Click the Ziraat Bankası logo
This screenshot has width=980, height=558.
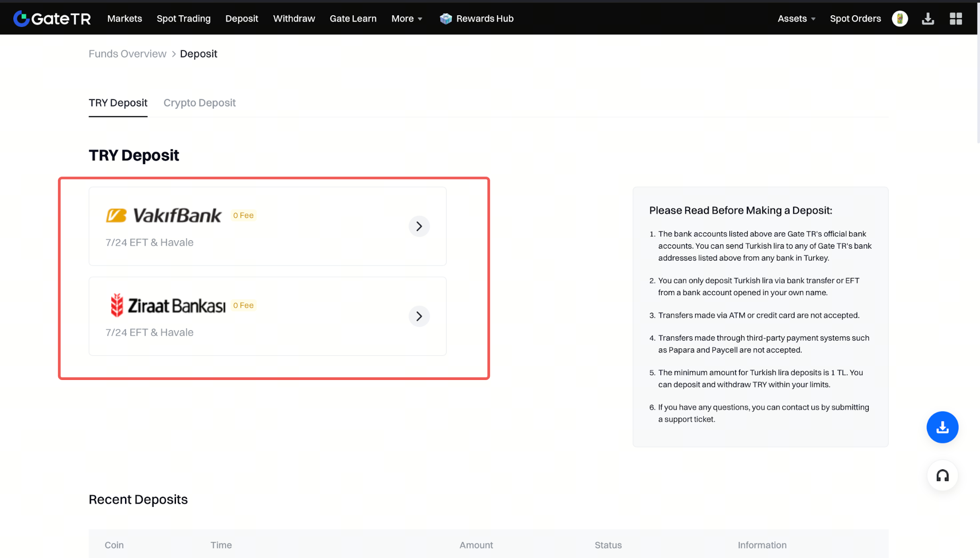click(167, 305)
